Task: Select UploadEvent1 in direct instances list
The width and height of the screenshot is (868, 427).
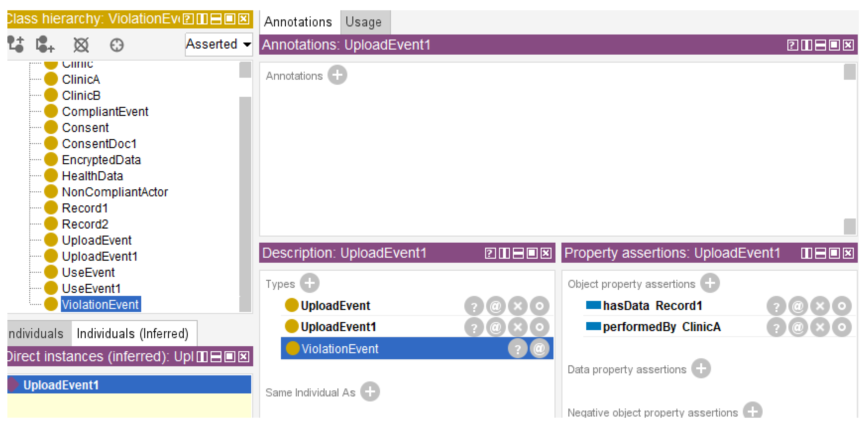Action: click(x=61, y=385)
